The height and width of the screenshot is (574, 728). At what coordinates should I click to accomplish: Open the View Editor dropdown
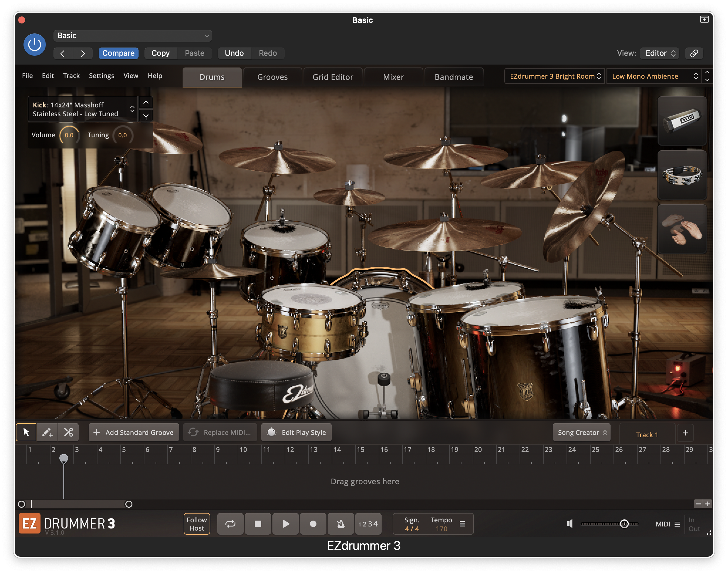coord(659,53)
